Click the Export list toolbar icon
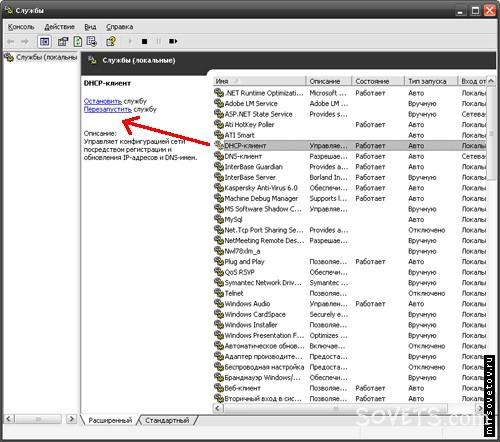The height and width of the screenshot is (442, 500). (x=92, y=41)
